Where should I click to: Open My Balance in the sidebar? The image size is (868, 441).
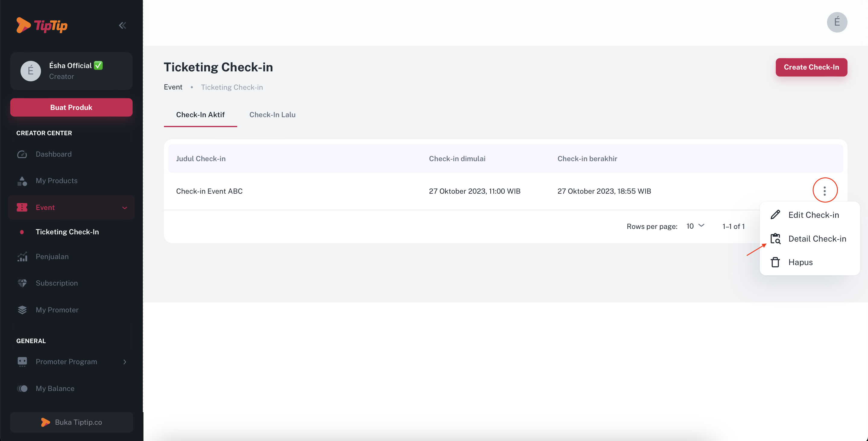pyautogui.click(x=55, y=389)
